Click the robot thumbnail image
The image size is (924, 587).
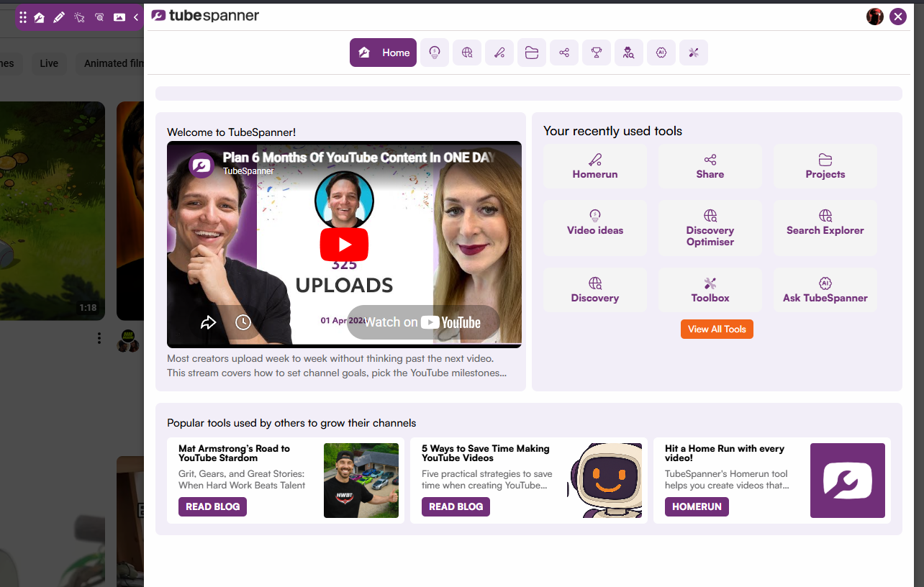pos(604,481)
